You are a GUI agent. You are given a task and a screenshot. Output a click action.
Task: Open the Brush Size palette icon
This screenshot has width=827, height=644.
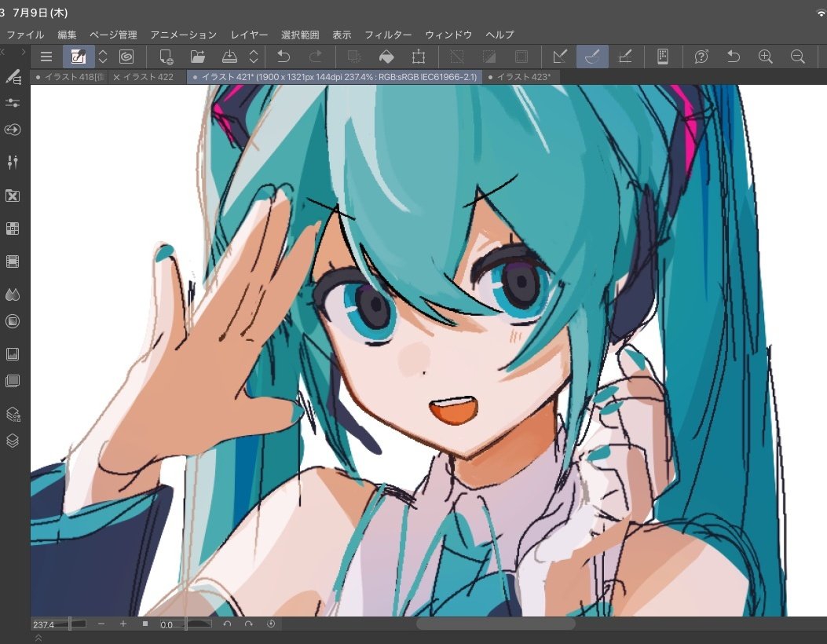tap(13, 130)
